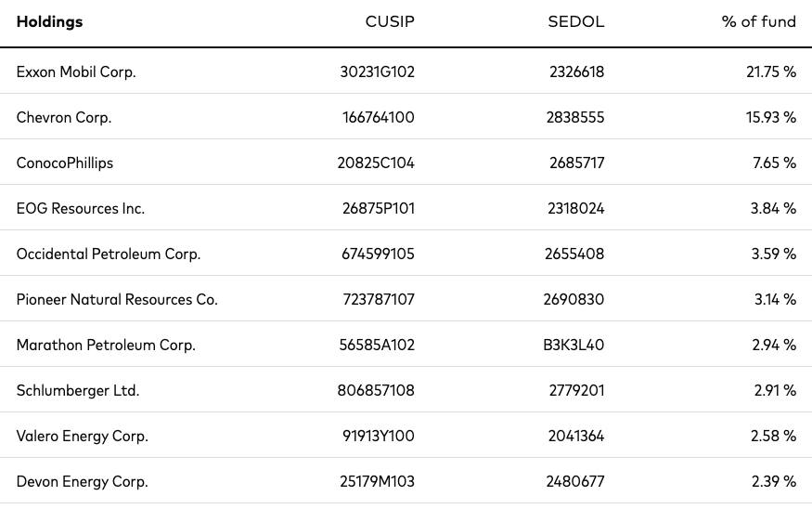Select Pioneer Natural Resources Co.
Viewport: 812px width, 509px height.
point(117,300)
